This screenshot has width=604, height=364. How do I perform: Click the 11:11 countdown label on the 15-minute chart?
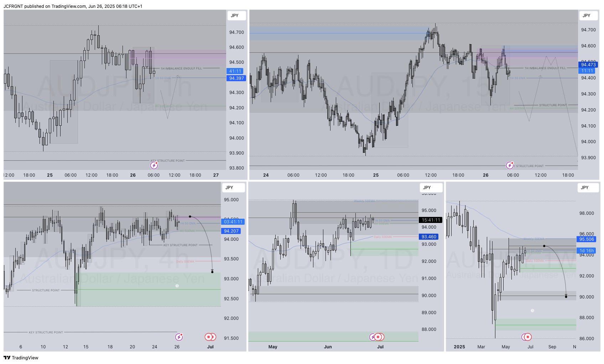point(587,71)
